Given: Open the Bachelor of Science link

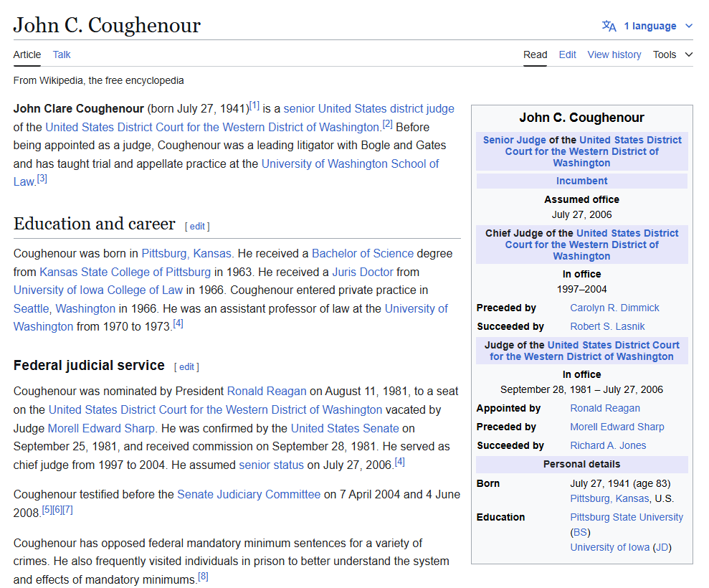Looking at the screenshot, I should point(363,253).
